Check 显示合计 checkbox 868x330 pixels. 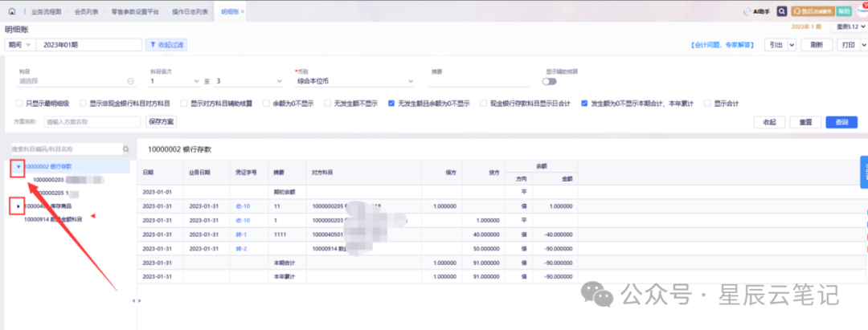tap(707, 104)
